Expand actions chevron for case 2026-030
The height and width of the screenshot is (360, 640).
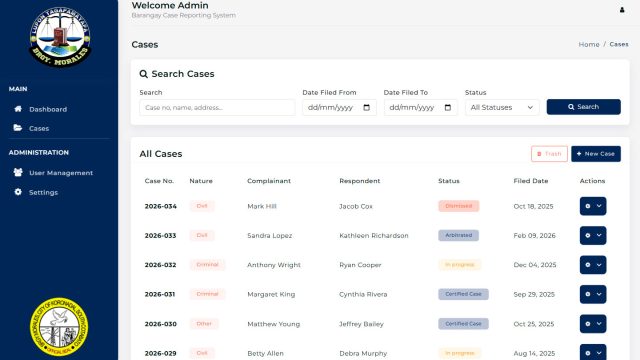click(x=599, y=324)
